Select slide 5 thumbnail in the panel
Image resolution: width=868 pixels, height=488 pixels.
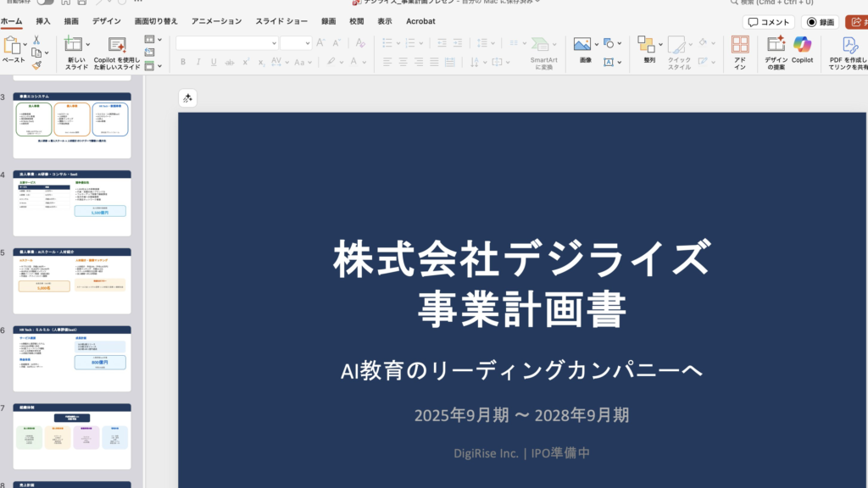pyautogui.click(x=72, y=280)
